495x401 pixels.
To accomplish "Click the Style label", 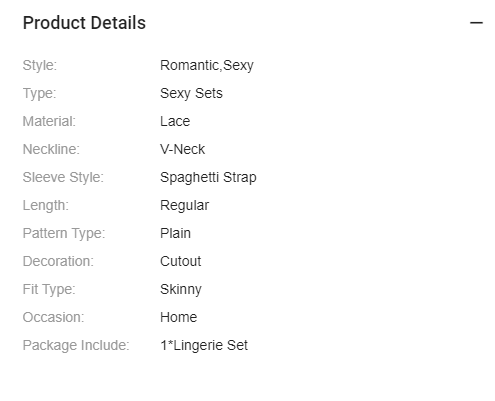I will tap(40, 65).
